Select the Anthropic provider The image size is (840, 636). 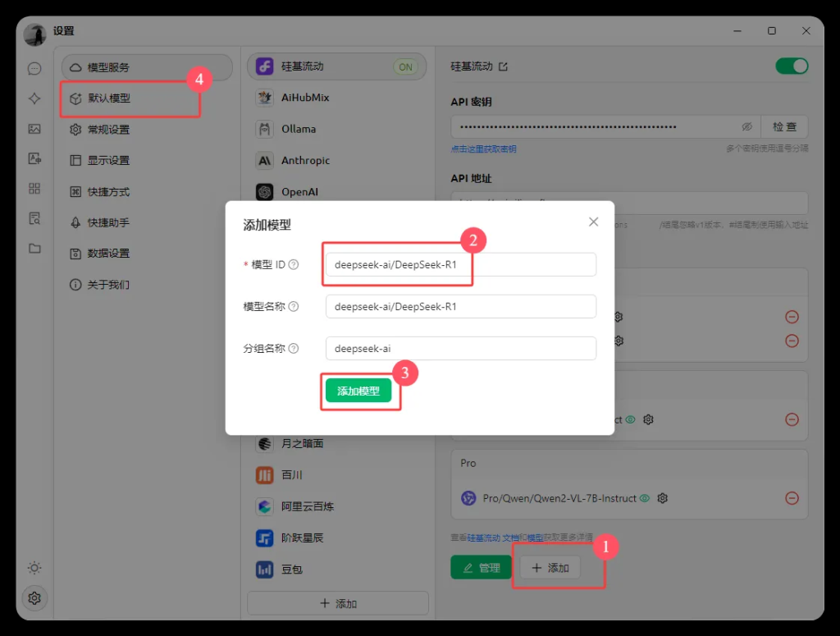coord(337,160)
